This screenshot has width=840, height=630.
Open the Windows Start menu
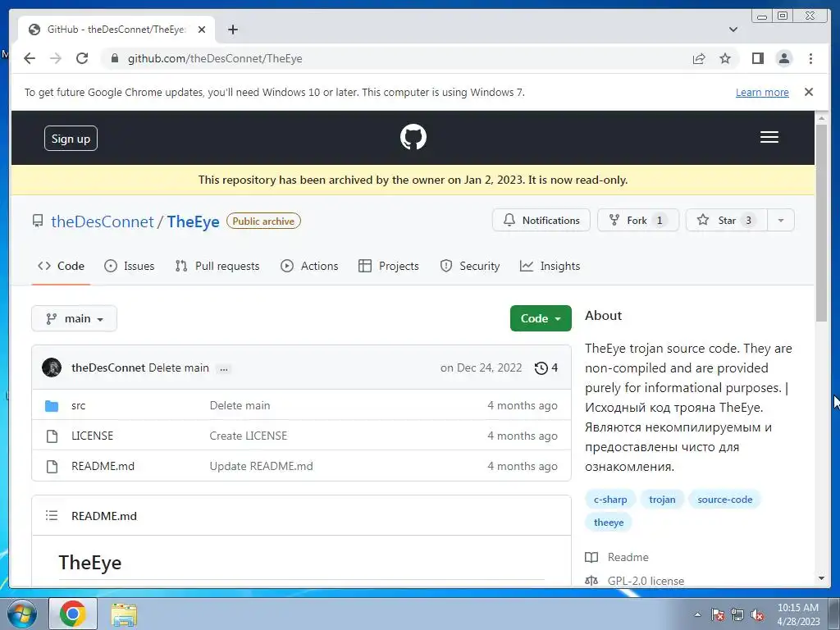pos(21,614)
